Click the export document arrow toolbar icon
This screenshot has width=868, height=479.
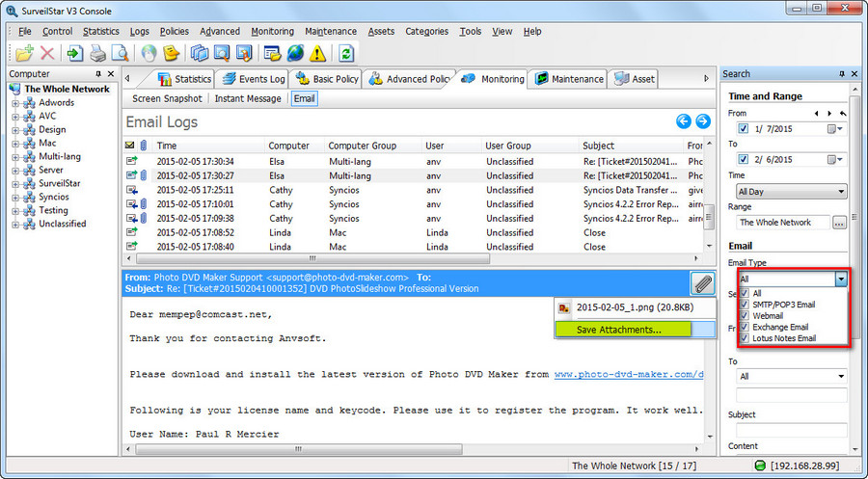pyautogui.click(x=74, y=53)
